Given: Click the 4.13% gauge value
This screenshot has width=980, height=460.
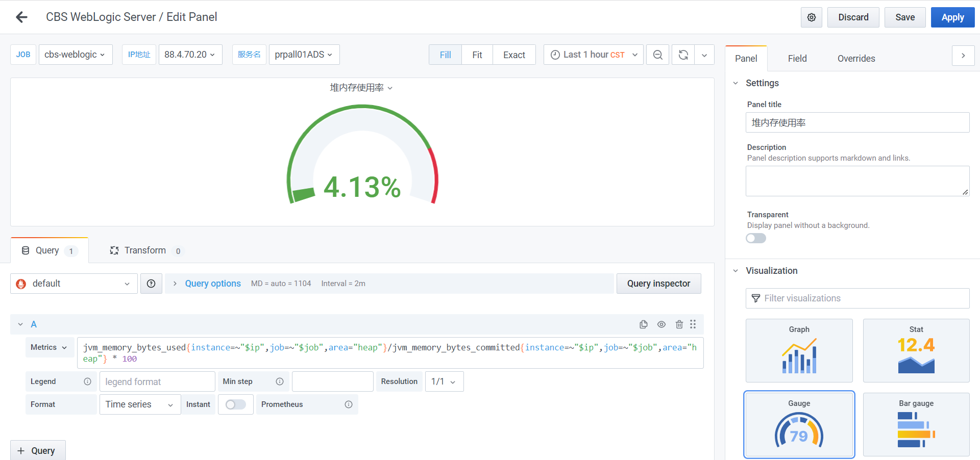Looking at the screenshot, I should point(362,187).
